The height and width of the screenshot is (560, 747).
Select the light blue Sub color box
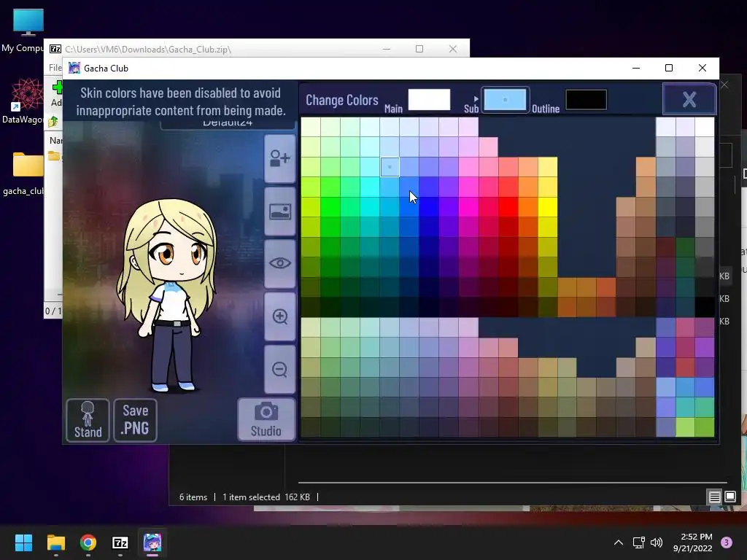pyautogui.click(x=505, y=99)
